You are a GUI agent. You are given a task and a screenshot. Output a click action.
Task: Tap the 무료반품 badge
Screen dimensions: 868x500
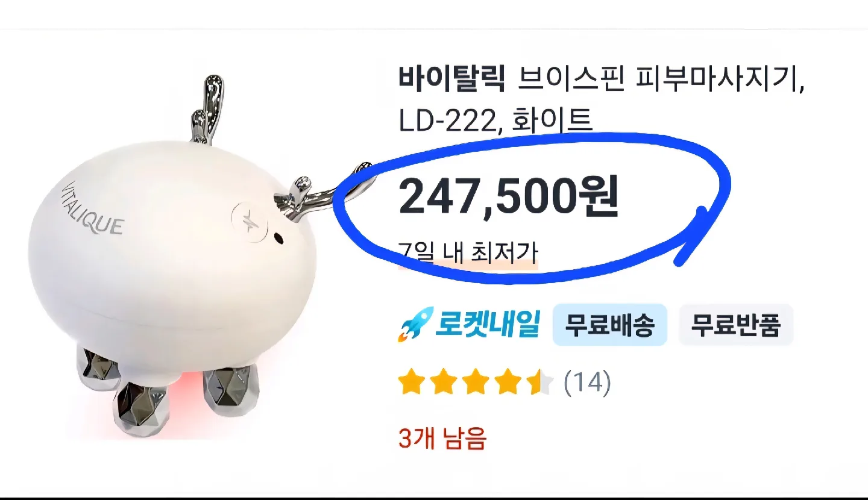[x=735, y=325]
